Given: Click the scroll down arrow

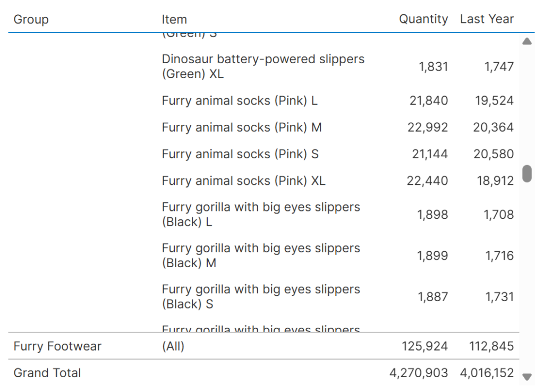Looking at the screenshot, I should tap(526, 377).
